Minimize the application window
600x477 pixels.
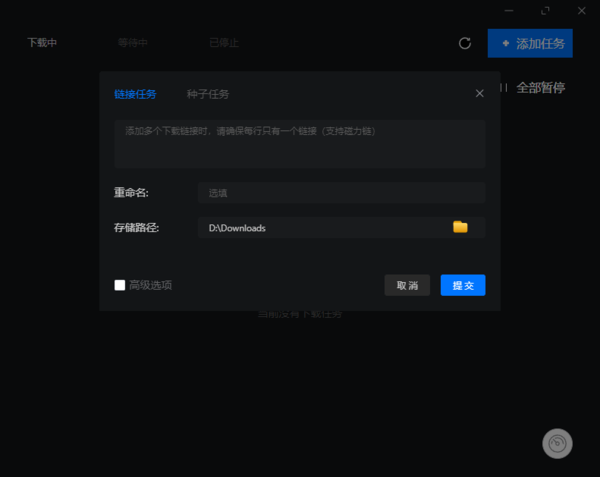point(509,11)
